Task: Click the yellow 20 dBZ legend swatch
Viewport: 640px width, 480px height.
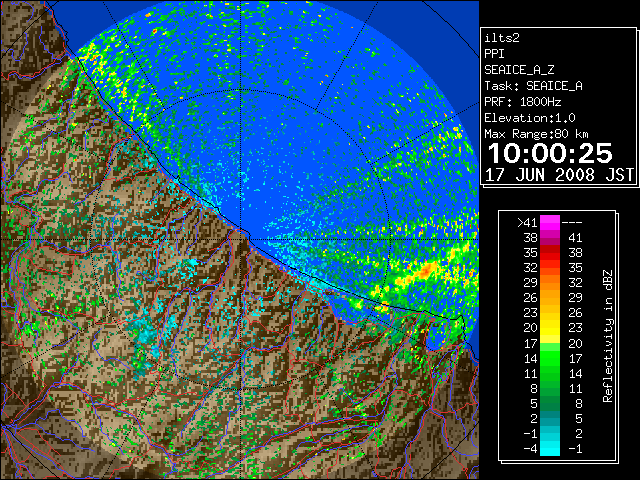Action: (x=550, y=328)
